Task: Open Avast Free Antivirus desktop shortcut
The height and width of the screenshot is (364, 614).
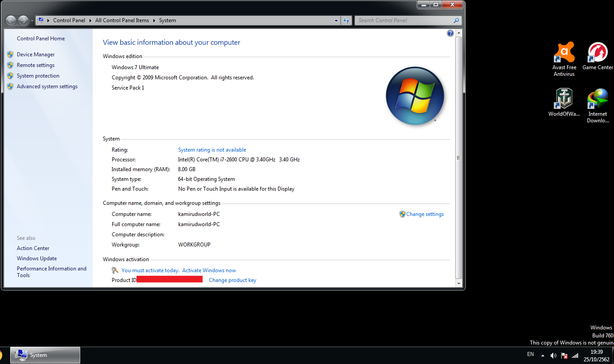Action: click(564, 59)
